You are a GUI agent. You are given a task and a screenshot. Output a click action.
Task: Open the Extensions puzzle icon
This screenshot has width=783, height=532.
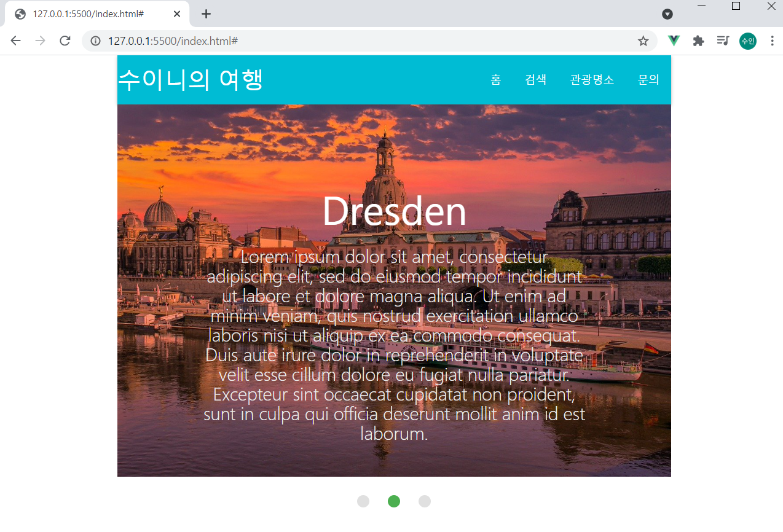click(698, 41)
